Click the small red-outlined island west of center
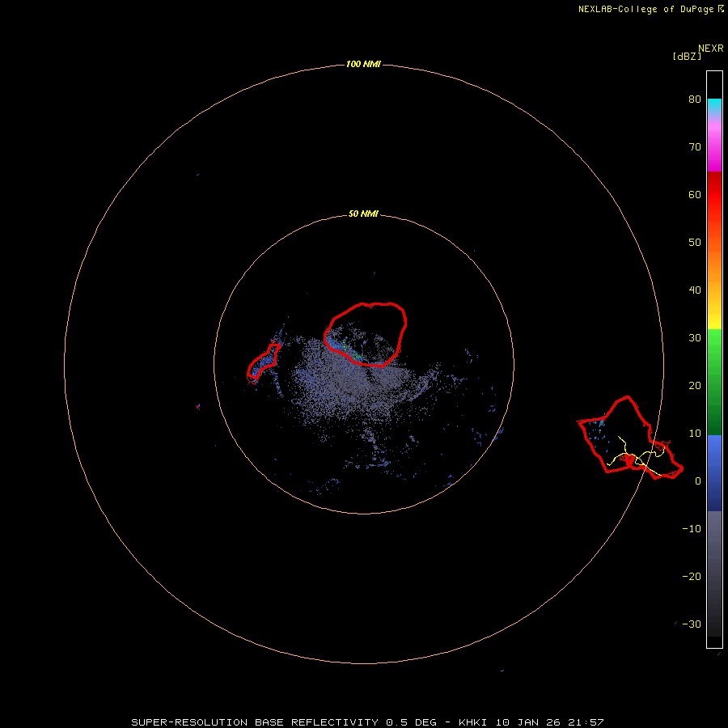 point(263,362)
